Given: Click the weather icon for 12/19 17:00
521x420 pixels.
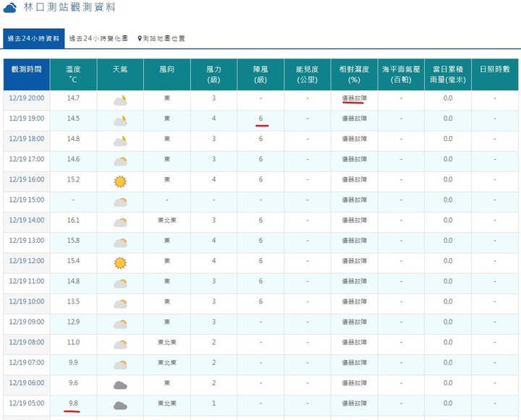Looking at the screenshot, I should [x=120, y=161].
